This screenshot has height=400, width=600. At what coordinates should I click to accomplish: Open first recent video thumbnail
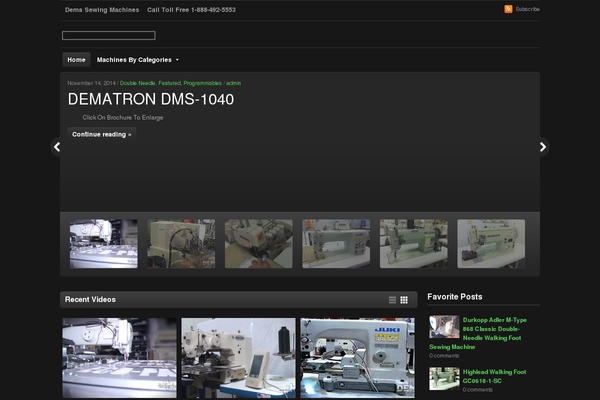119,358
